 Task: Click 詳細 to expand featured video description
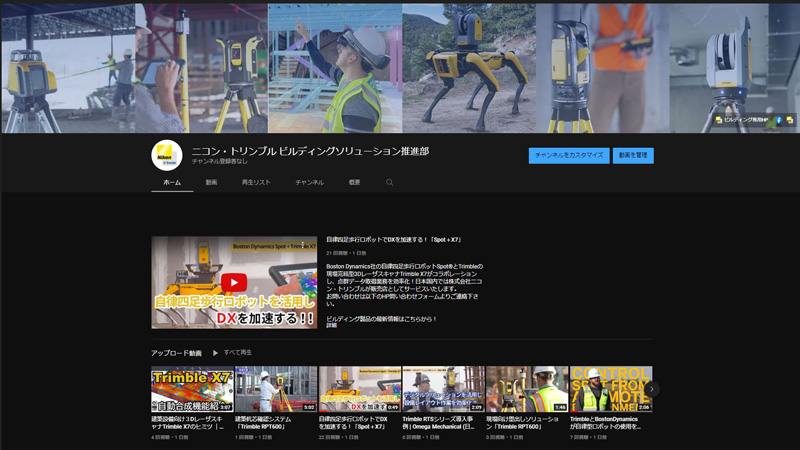coord(332,325)
